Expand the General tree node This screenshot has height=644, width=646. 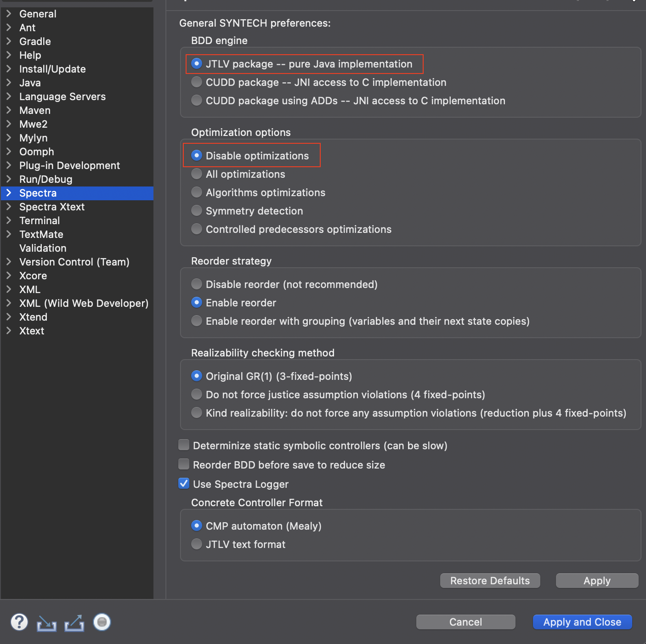[x=9, y=14]
